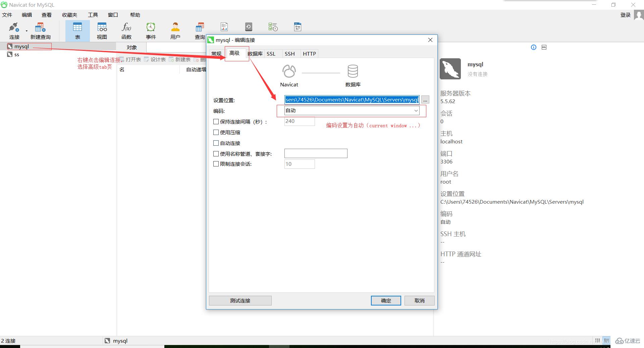Switch to the 数据库 tab in dialog
Image resolution: width=644 pixels, height=348 pixels.
tap(255, 54)
